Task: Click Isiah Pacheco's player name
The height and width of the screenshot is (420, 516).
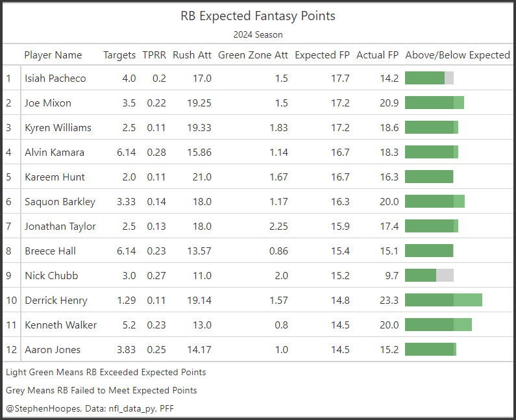Action: click(55, 79)
